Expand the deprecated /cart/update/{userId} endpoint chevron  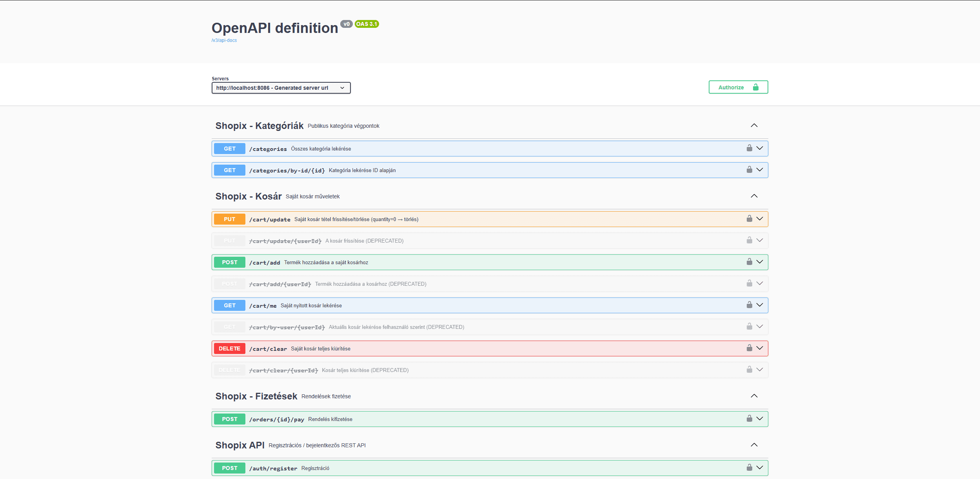point(760,240)
